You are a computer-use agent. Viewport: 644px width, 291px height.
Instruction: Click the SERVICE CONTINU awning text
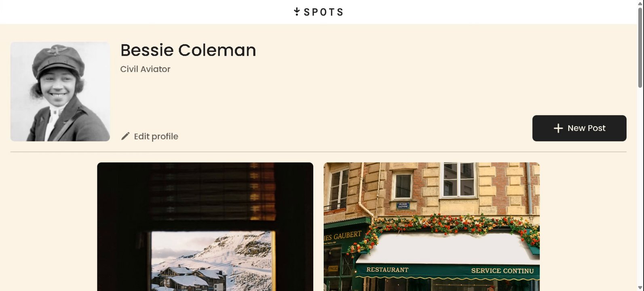(503, 271)
